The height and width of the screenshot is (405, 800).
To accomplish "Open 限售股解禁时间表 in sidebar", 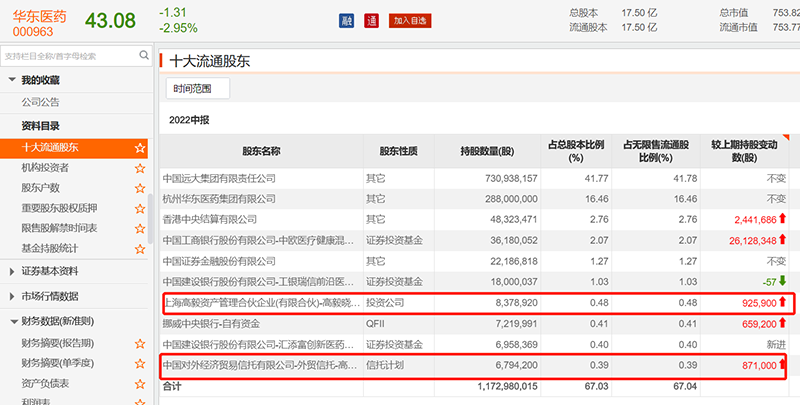I will click(x=59, y=228).
